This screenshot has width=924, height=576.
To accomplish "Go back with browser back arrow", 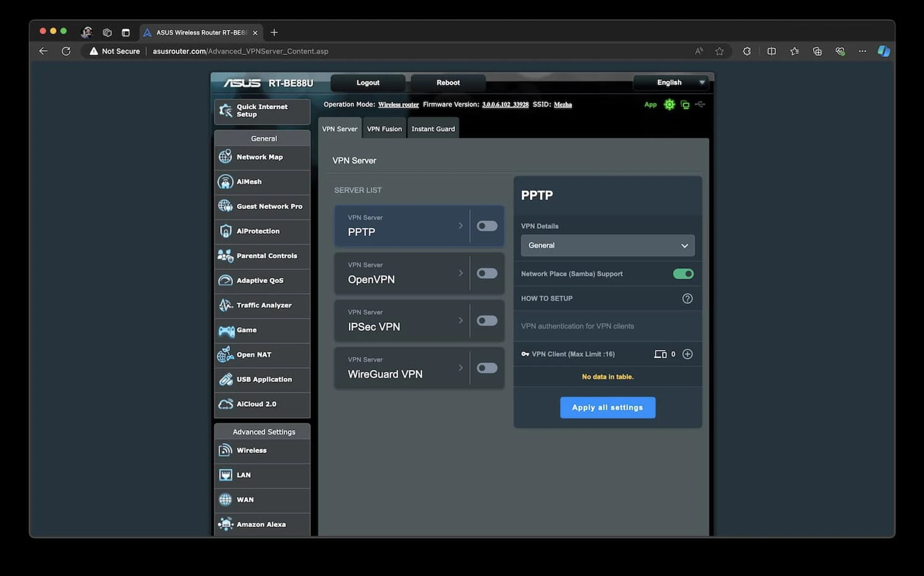I will (43, 51).
